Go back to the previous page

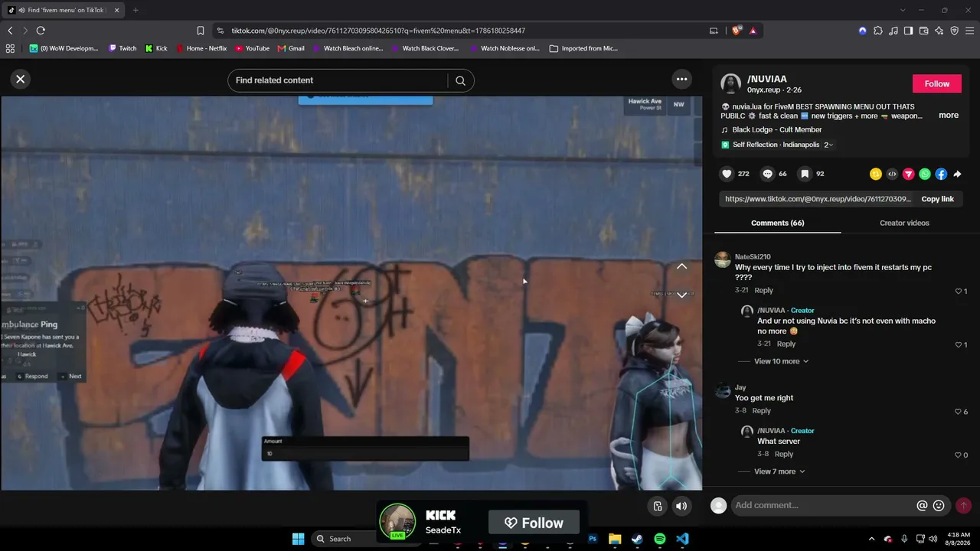point(10,31)
